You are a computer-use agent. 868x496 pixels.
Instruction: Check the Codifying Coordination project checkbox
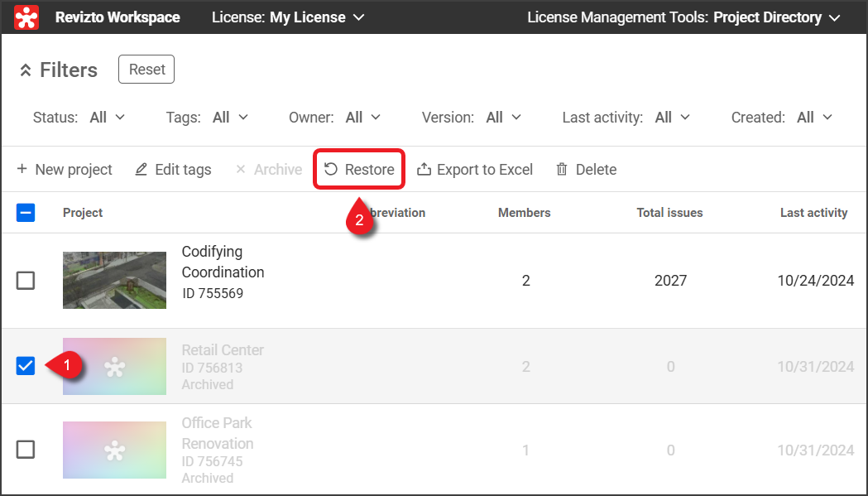pyautogui.click(x=26, y=281)
